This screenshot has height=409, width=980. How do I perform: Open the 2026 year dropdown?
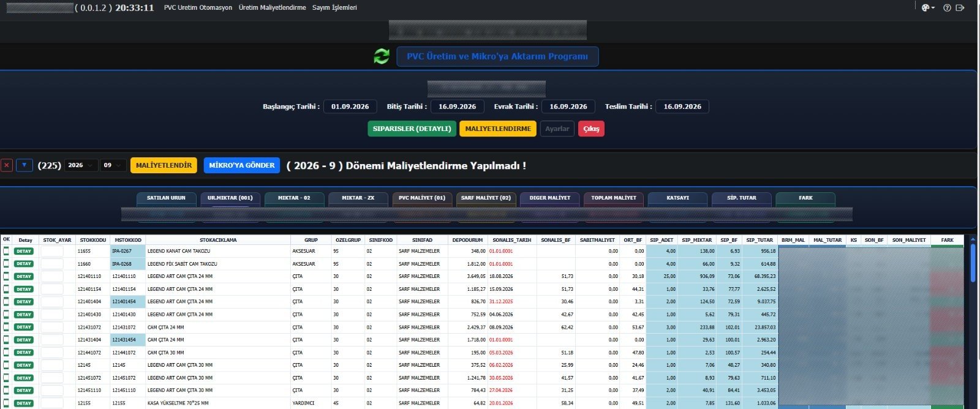pos(81,165)
